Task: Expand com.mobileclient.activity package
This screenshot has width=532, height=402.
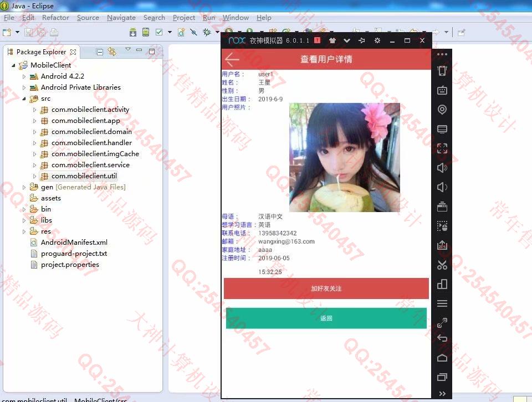Action: pos(34,110)
